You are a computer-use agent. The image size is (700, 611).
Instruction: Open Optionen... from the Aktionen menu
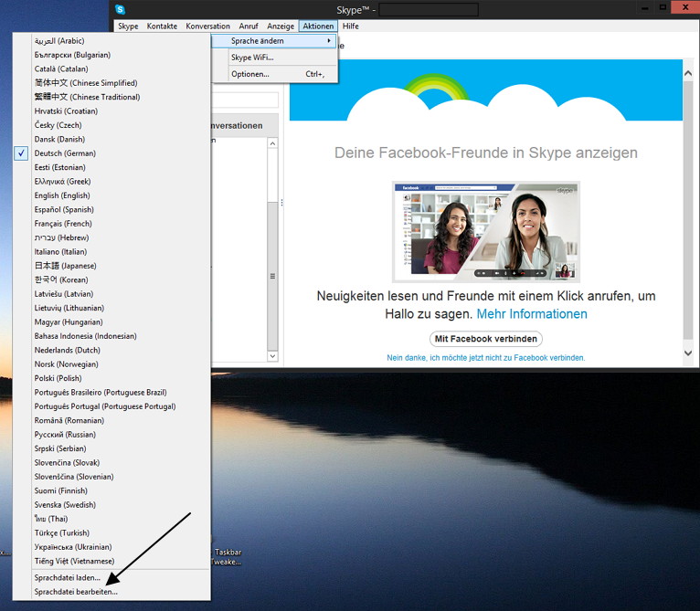[274, 74]
